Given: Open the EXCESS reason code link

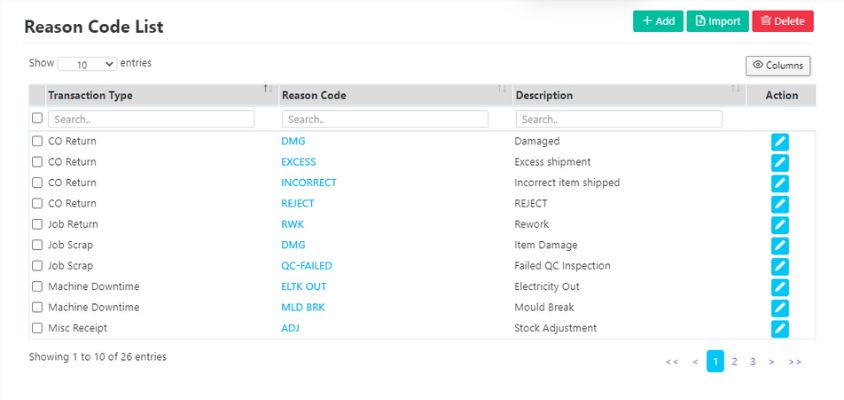Looking at the screenshot, I should click(x=298, y=162).
